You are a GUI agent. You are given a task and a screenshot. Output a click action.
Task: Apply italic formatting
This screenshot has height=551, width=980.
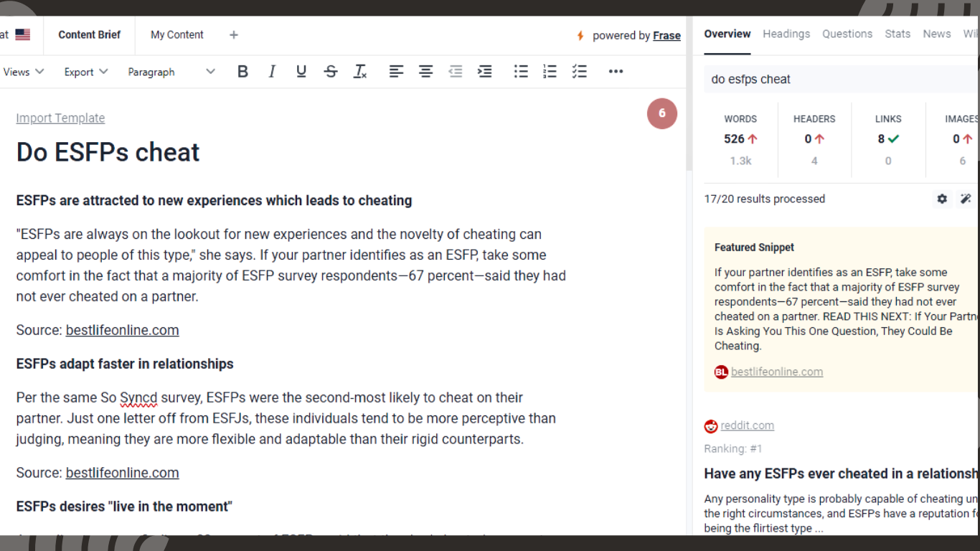[272, 72]
